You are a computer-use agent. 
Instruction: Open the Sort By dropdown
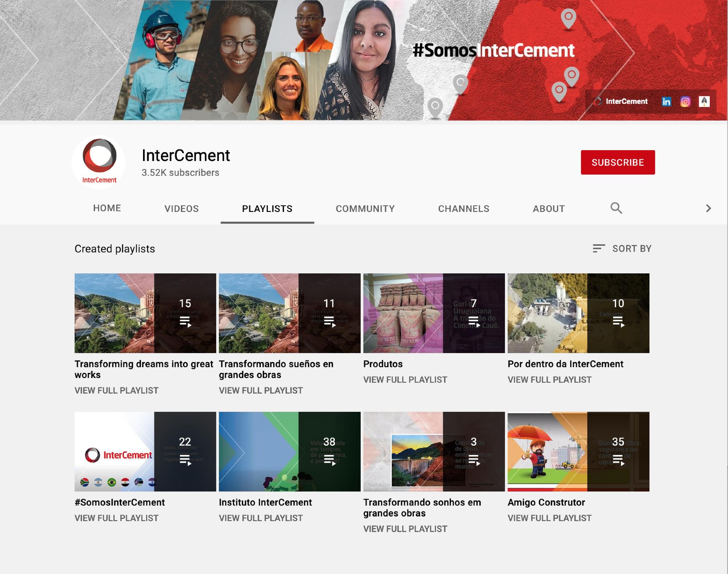[x=622, y=248]
